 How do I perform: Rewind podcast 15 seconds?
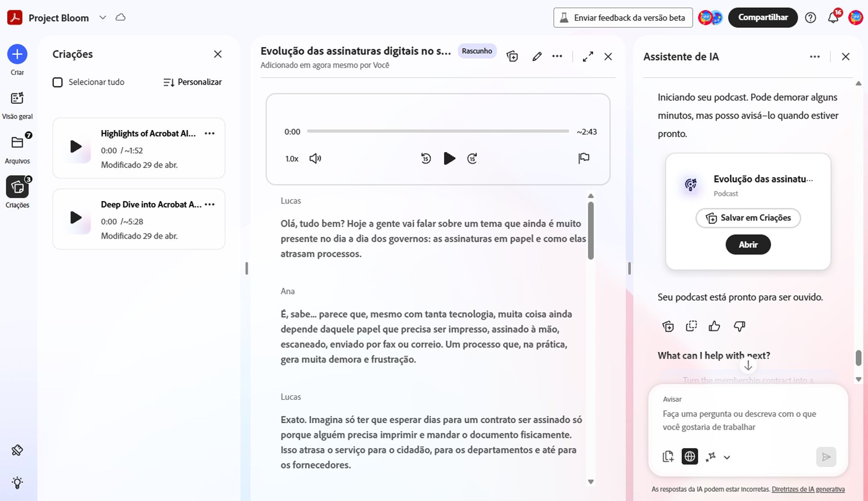click(426, 159)
